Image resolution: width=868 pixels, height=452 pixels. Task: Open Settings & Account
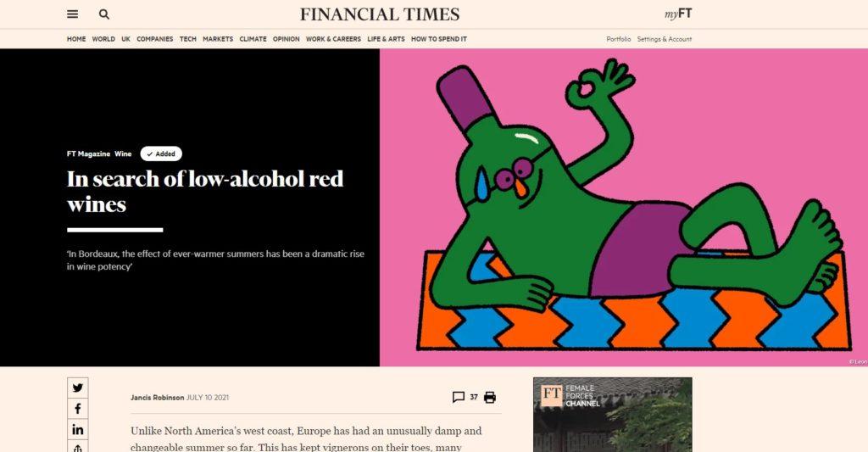point(665,39)
